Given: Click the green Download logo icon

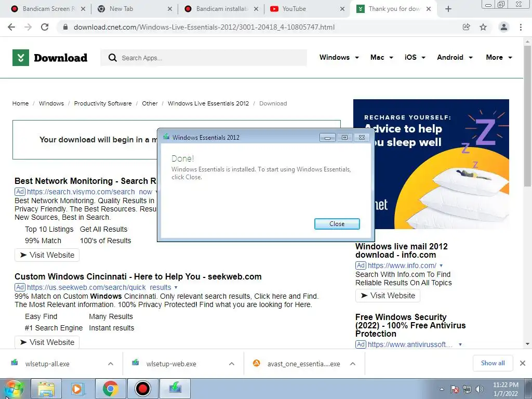Looking at the screenshot, I should click(21, 58).
